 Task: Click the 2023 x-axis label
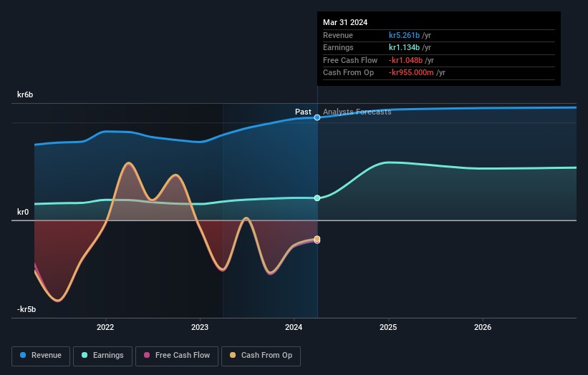pos(200,327)
